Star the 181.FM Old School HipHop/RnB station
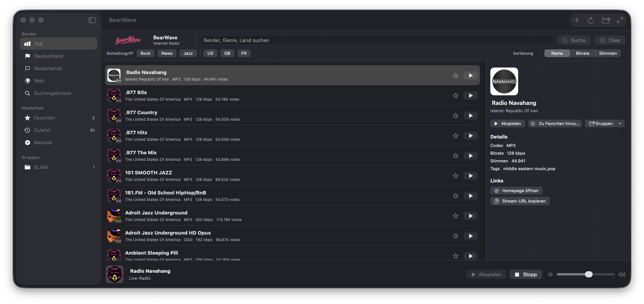This screenshot has height=304, width=644. (x=456, y=196)
